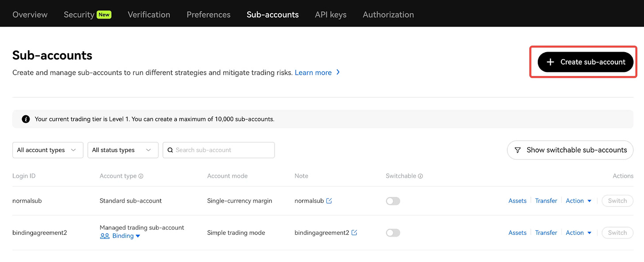Image resolution: width=644 pixels, height=262 pixels.
Task: Open Action menu for normalsub
Action: coord(579,201)
